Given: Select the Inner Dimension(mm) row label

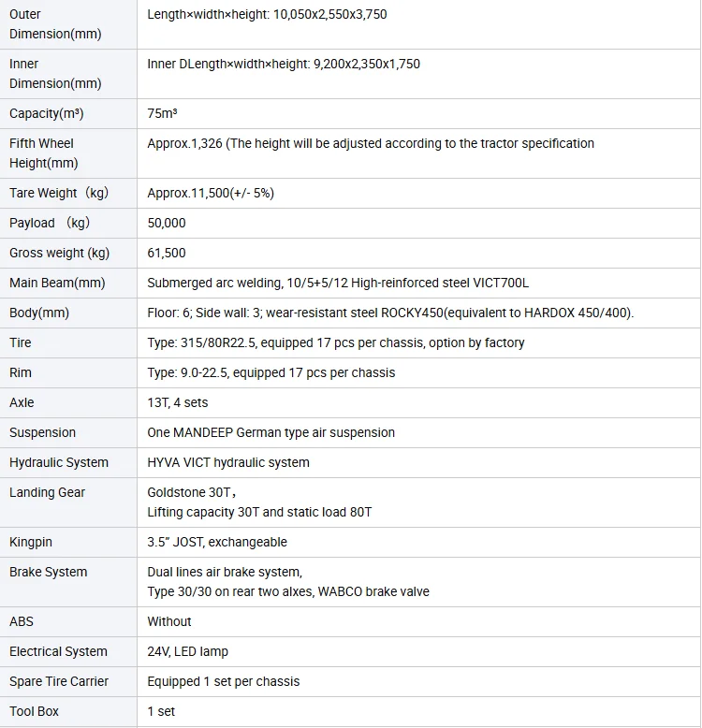Looking at the screenshot, I should (55, 74).
